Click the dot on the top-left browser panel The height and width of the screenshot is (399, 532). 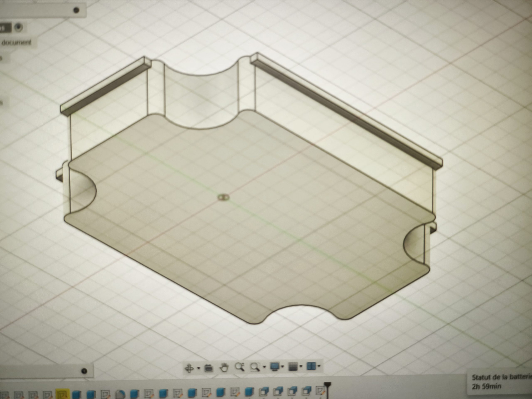pyautogui.click(x=76, y=10)
